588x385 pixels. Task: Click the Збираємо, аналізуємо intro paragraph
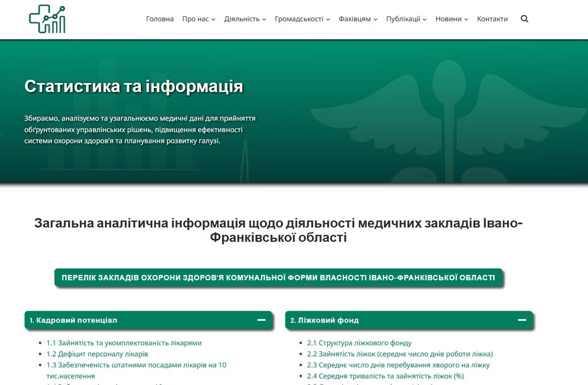pyautogui.click(x=140, y=130)
